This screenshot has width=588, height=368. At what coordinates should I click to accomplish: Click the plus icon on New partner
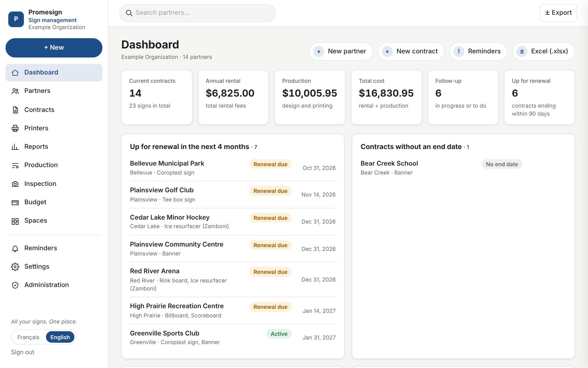pyautogui.click(x=318, y=52)
